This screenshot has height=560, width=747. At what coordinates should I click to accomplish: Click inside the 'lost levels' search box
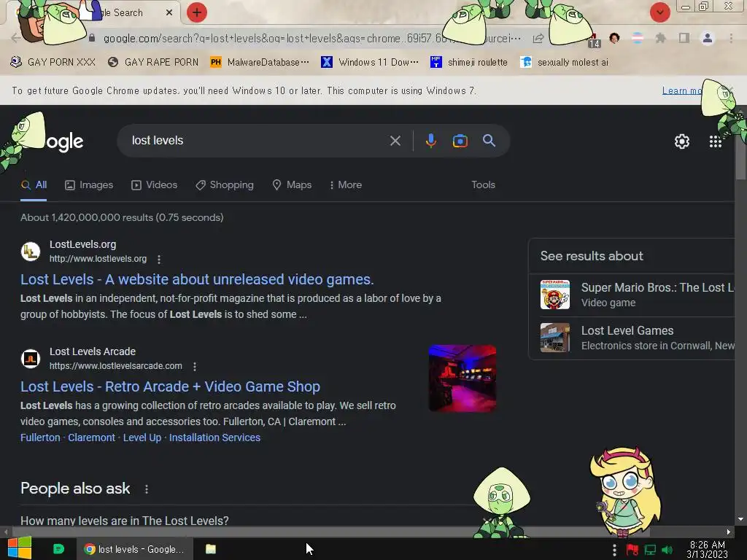pos(258,141)
